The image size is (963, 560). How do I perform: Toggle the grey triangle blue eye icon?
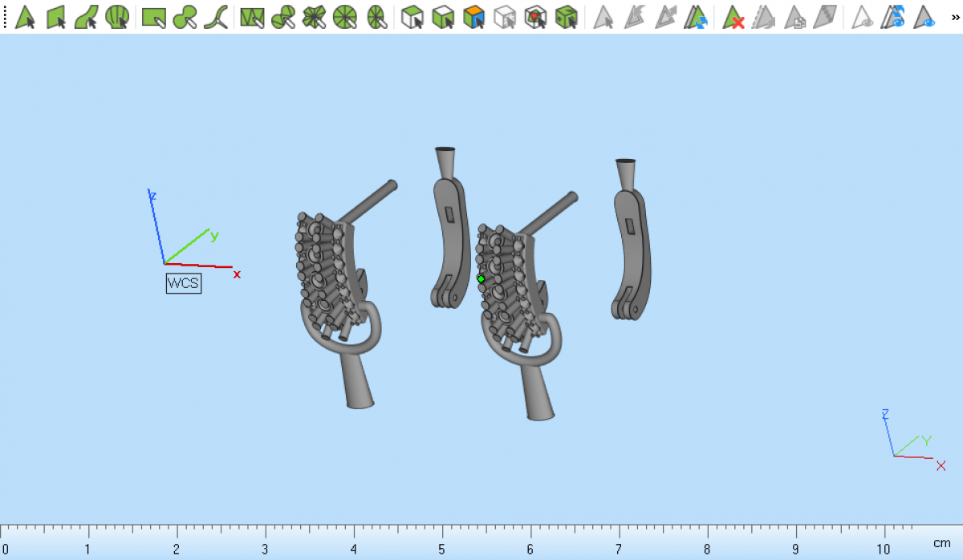tap(924, 17)
